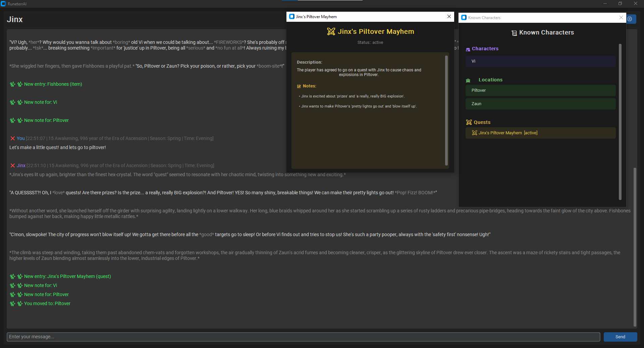Click message 'Let's make a little quest!'
Screen dimensions: 644x348
click(x=58, y=147)
